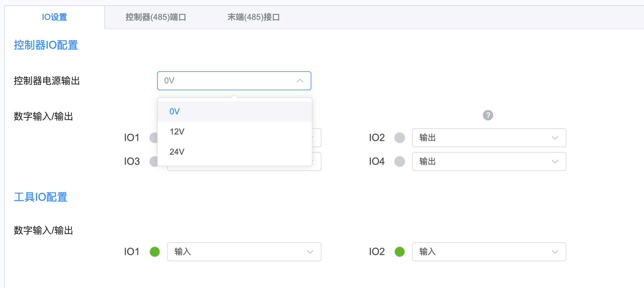Switch to the 控制器(485)端口 tab
644x288 pixels.
coord(156,17)
